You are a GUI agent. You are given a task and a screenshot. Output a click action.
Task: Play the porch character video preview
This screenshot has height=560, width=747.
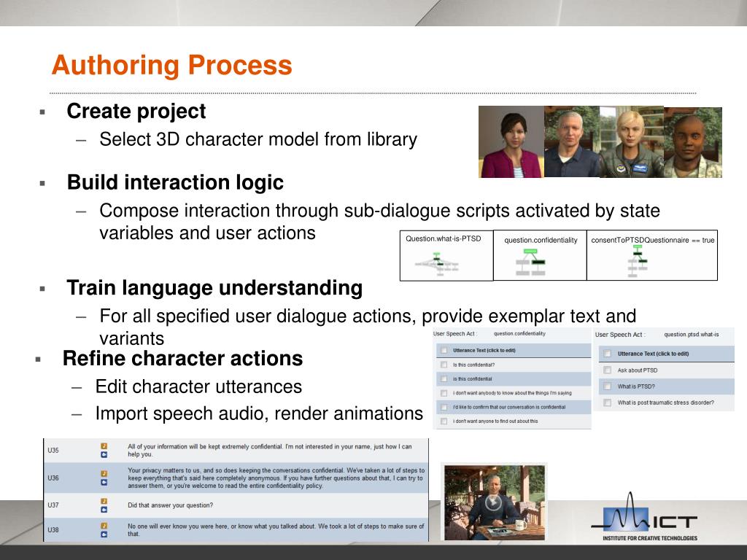tap(492, 502)
